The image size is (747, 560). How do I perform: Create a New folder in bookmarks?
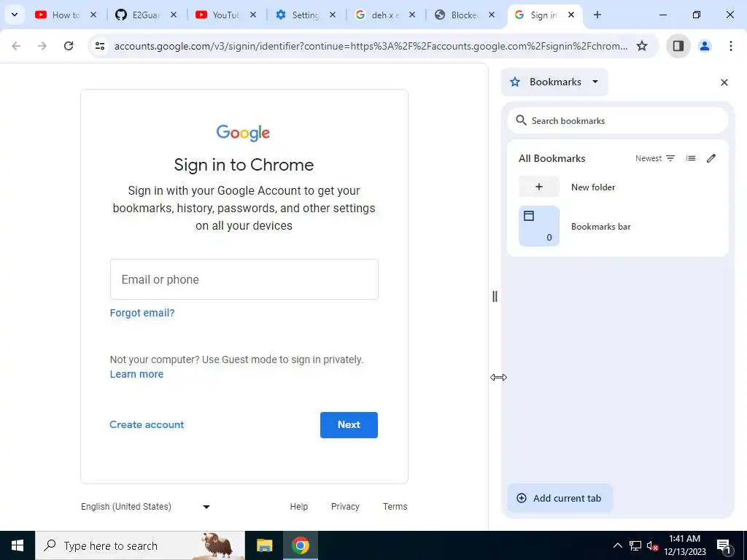618,187
